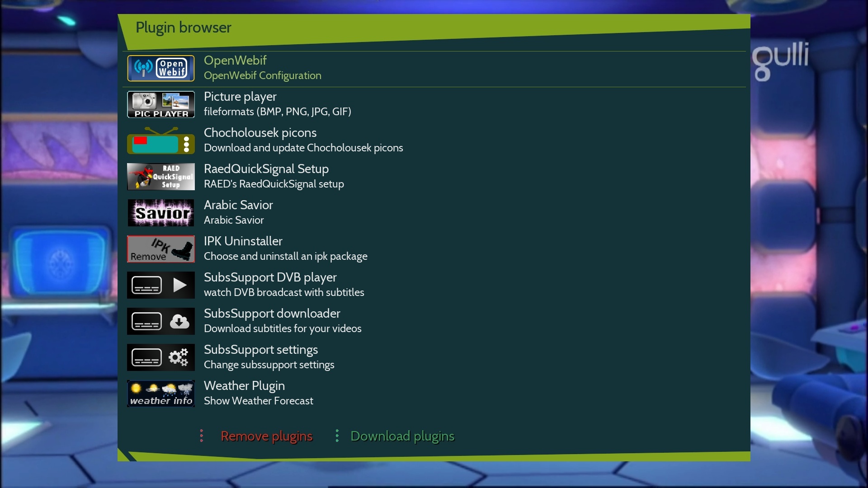868x488 pixels.
Task: Select IPK Uninstaller Remove icon
Action: [x=161, y=249]
